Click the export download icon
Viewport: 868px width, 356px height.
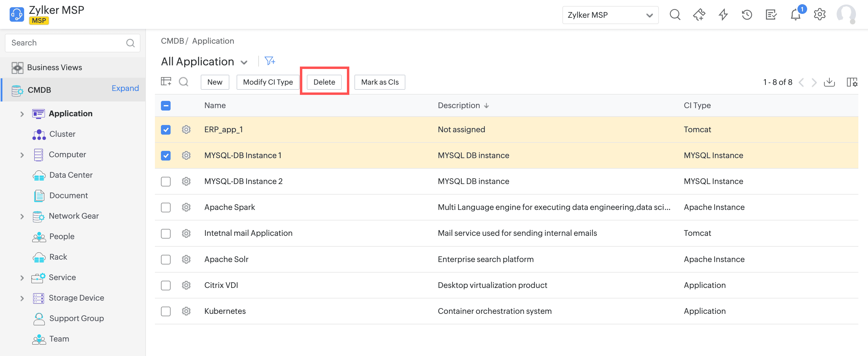click(829, 82)
